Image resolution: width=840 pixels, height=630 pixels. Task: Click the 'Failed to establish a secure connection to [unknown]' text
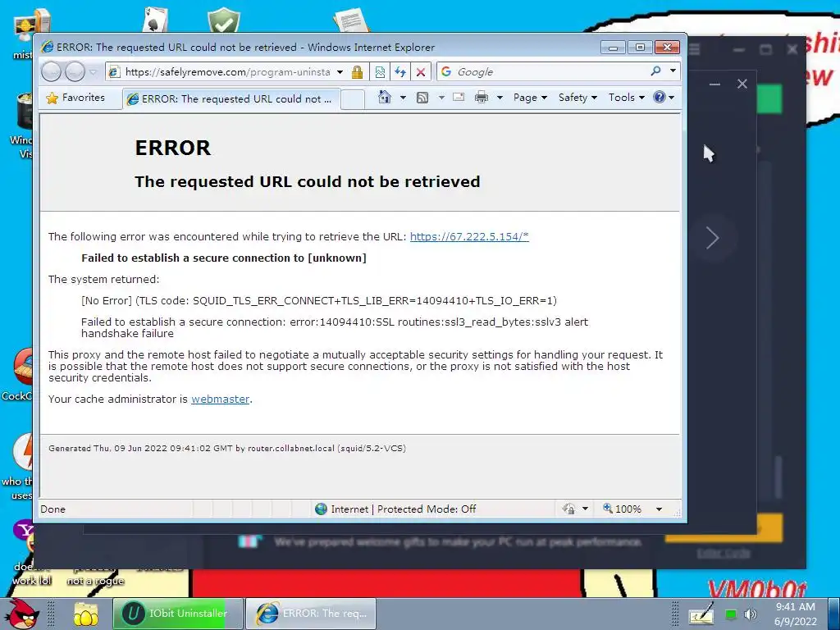click(x=224, y=258)
